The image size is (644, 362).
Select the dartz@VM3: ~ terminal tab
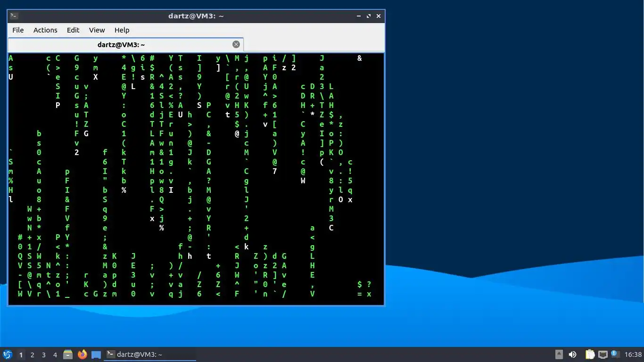point(126,44)
